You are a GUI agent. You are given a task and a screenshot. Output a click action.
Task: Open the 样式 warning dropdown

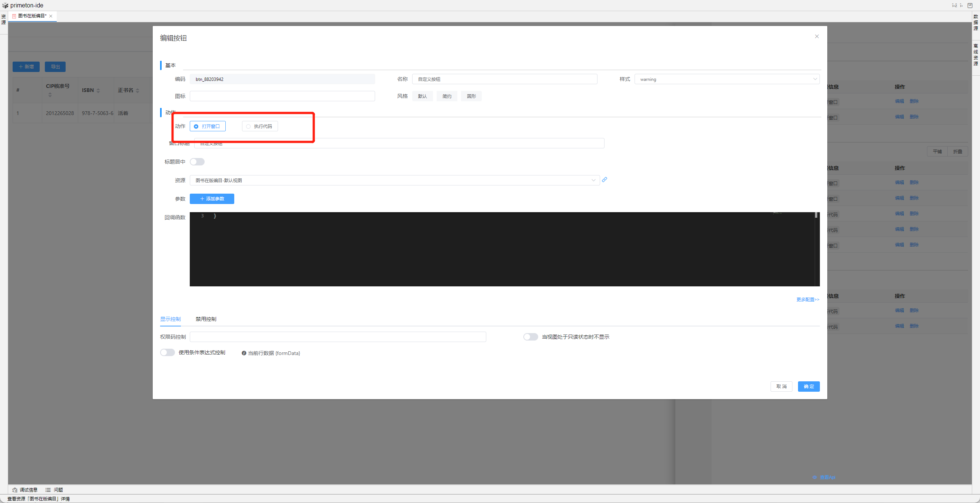(x=726, y=79)
